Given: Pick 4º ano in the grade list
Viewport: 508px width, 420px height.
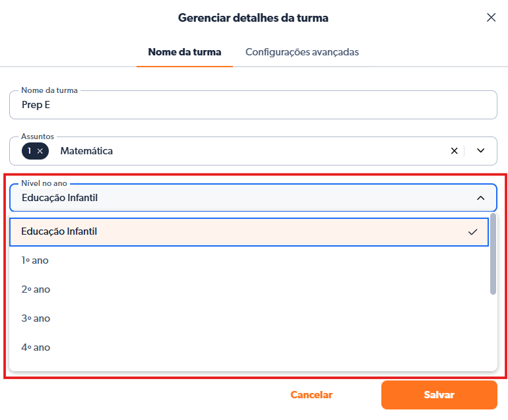Looking at the screenshot, I should click(x=36, y=347).
